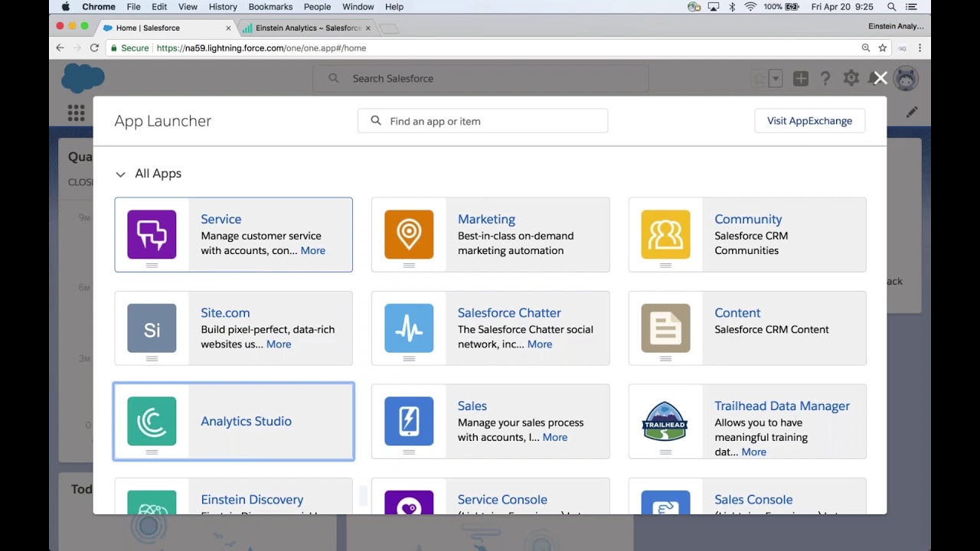Open the Sales app lightning phone icon
This screenshot has width=980, height=551.
tap(409, 421)
